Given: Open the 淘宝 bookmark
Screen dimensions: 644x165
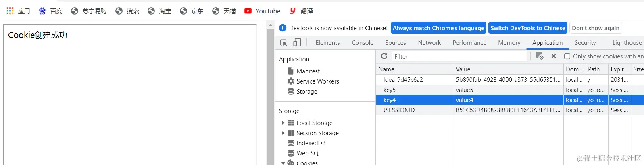Looking at the screenshot, I should click(159, 11).
